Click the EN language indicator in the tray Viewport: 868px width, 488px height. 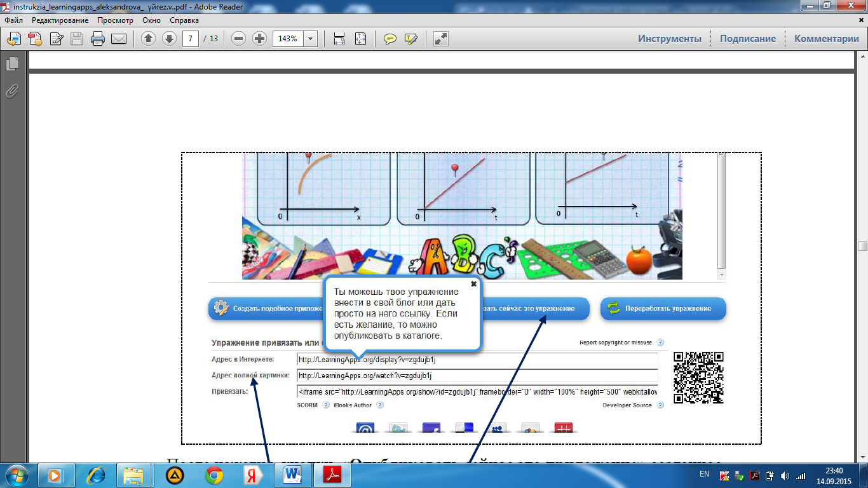(x=704, y=474)
